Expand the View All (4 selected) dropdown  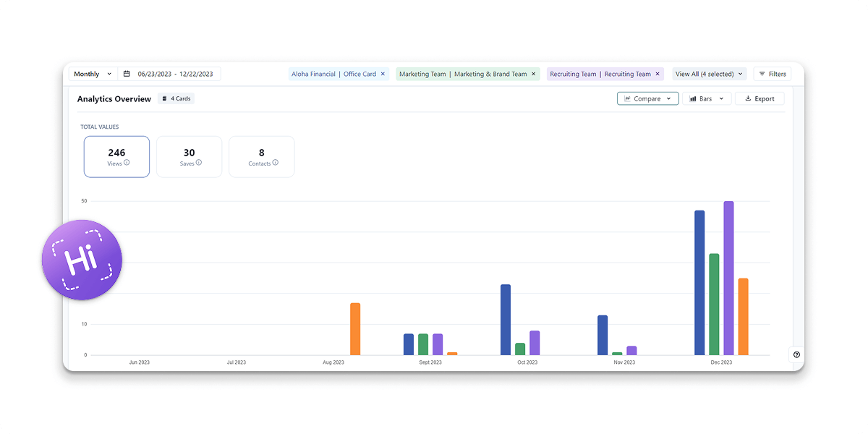coord(709,74)
